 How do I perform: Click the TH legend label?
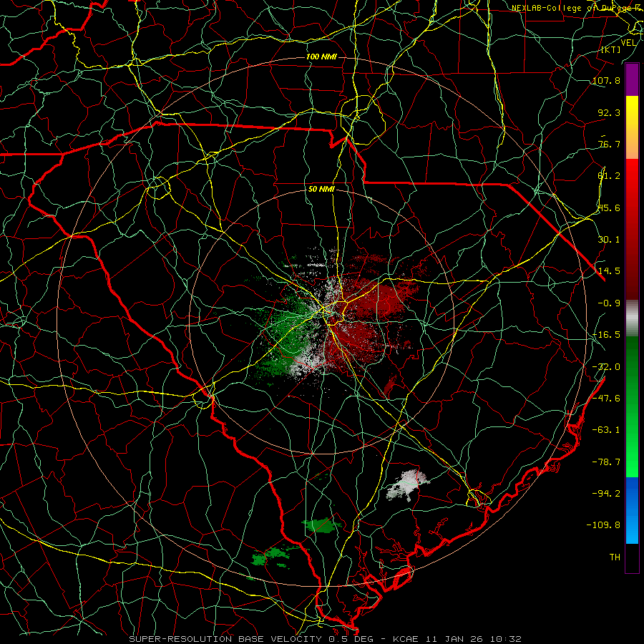coord(615,557)
